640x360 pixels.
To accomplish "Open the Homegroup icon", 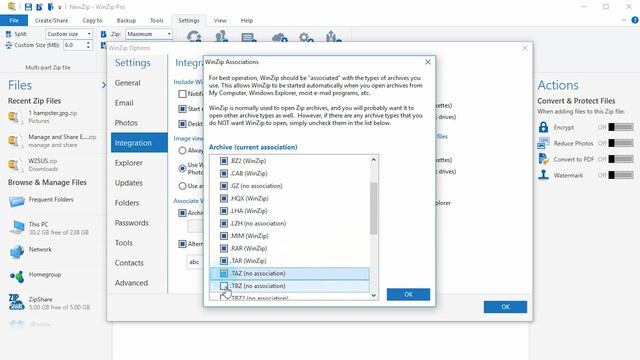I will (x=17, y=277).
